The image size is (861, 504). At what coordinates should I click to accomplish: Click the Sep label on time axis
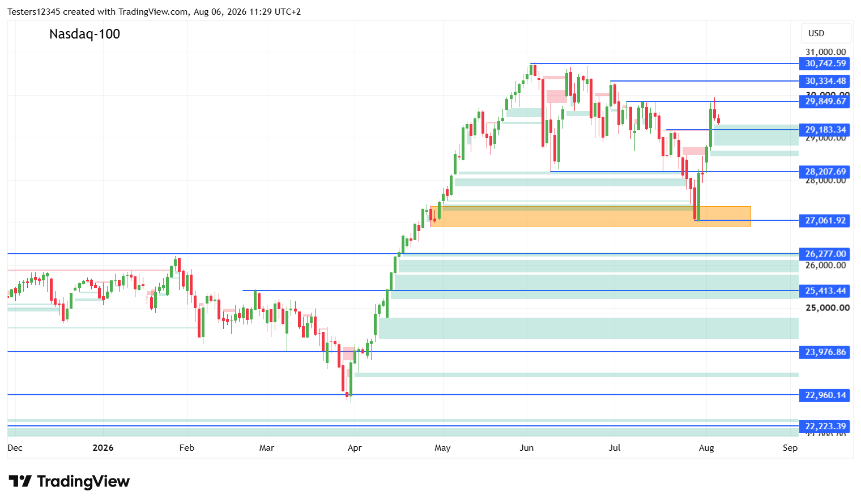click(x=790, y=448)
